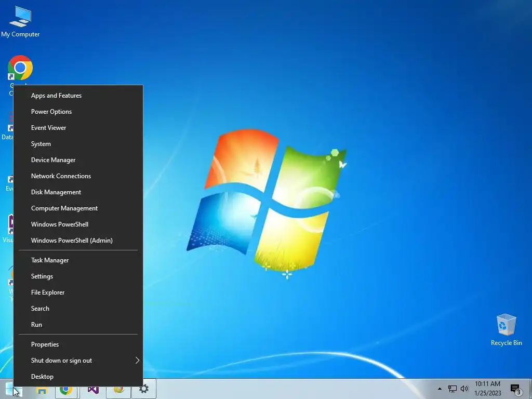Image resolution: width=532 pixels, height=399 pixels.
Task: Select Power Options
Action: pyautogui.click(x=78, y=112)
